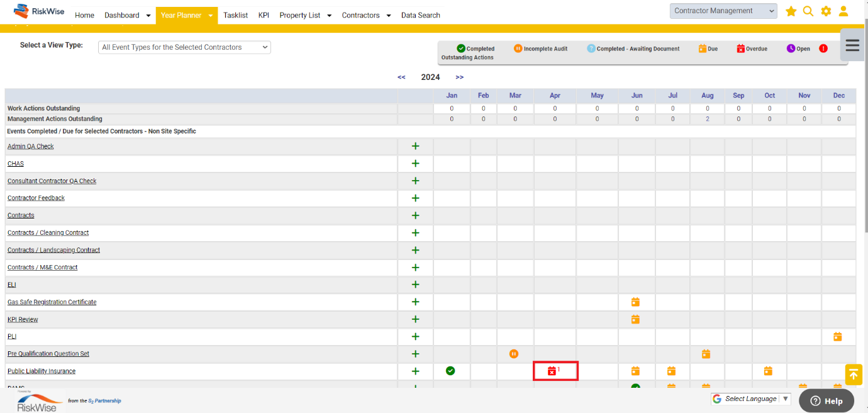Open PLI due icon in December

click(x=838, y=337)
